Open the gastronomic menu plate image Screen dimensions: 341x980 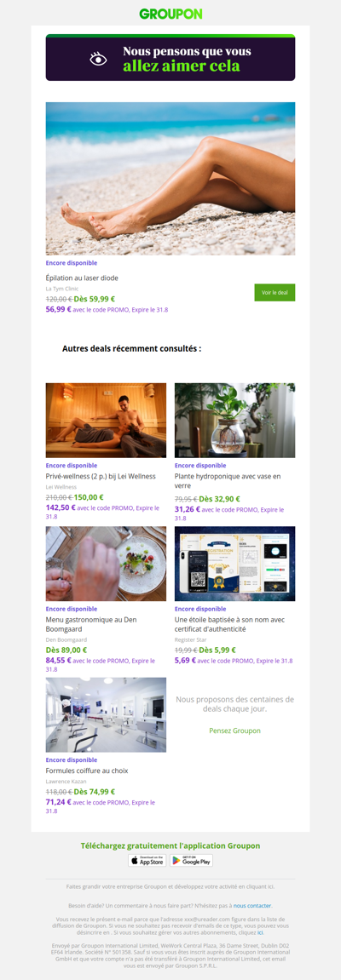(106, 563)
